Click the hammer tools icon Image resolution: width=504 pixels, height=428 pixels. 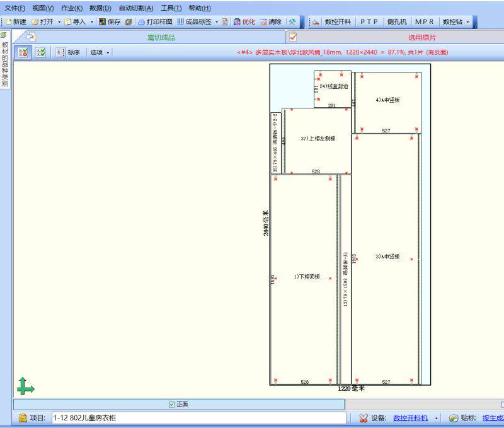[292, 22]
